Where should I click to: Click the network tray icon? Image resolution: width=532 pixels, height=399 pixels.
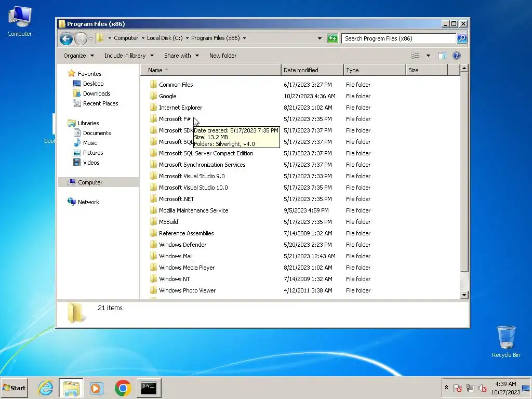click(x=470, y=388)
